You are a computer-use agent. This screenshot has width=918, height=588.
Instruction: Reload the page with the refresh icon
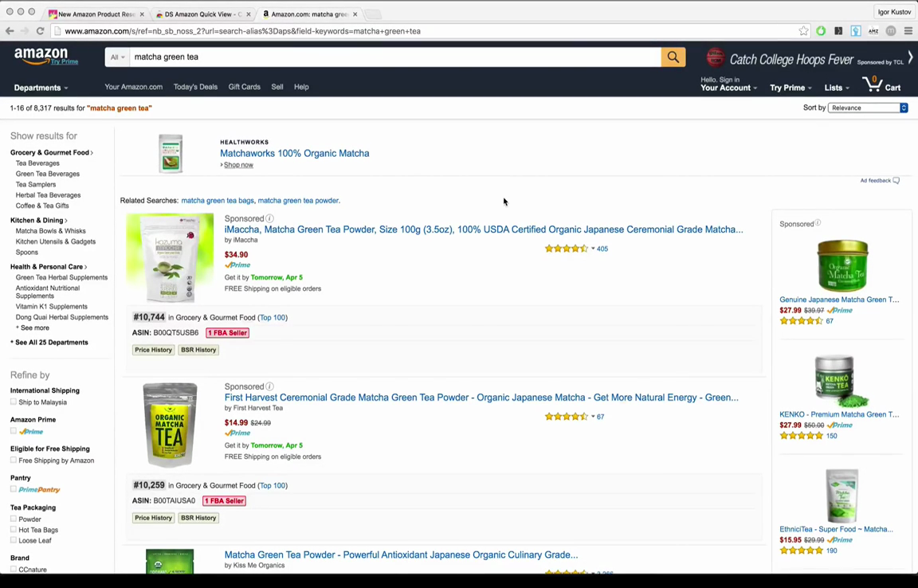pos(40,31)
